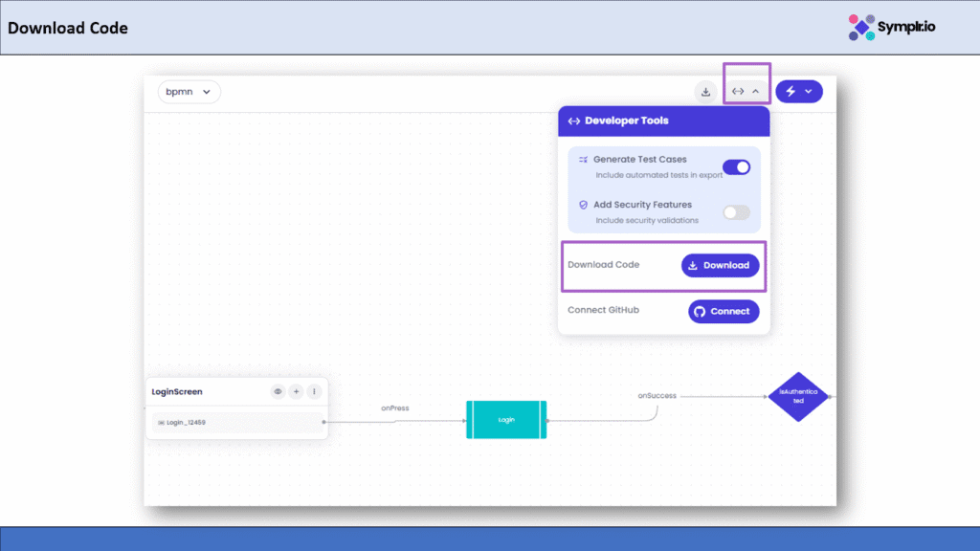Select the IsAuthenticated diamond decision node
The image size is (980, 551).
tap(797, 396)
